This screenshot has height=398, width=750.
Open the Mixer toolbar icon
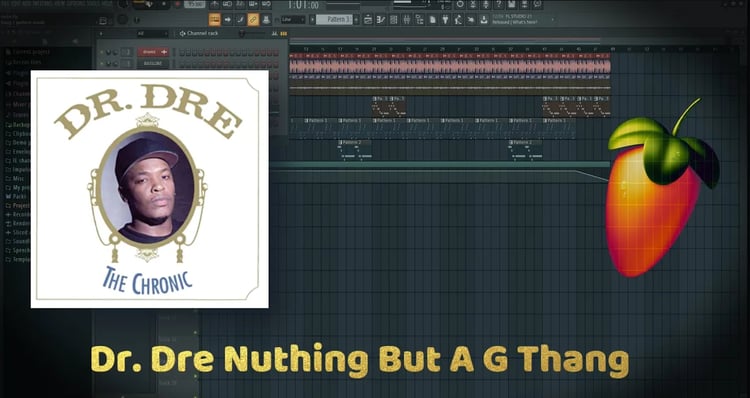click(x=406, y=20)
